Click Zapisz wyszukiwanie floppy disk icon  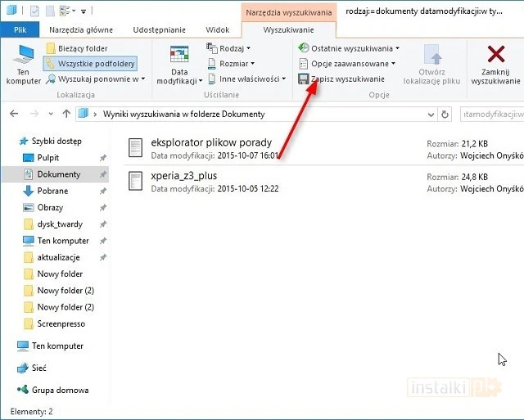[303, 79]
